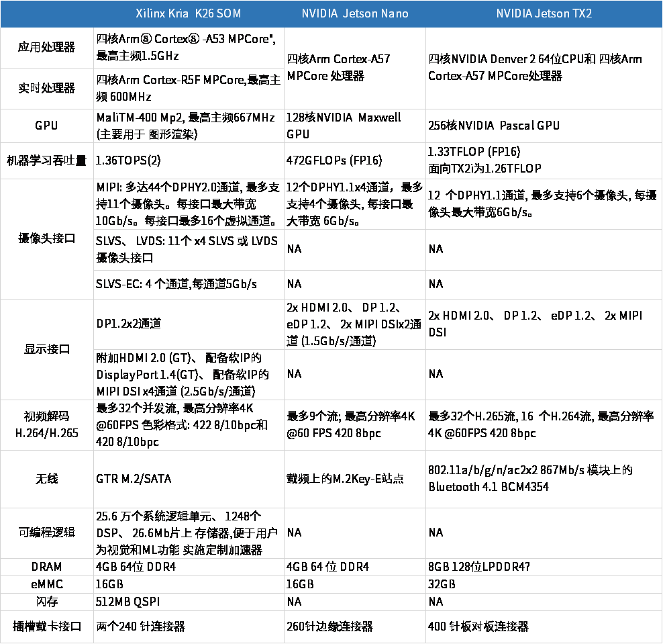Image resolution: width=663 pixels, height=644 pixels.
Task: Select the 显示接口 row label
Action: [46, 349]
